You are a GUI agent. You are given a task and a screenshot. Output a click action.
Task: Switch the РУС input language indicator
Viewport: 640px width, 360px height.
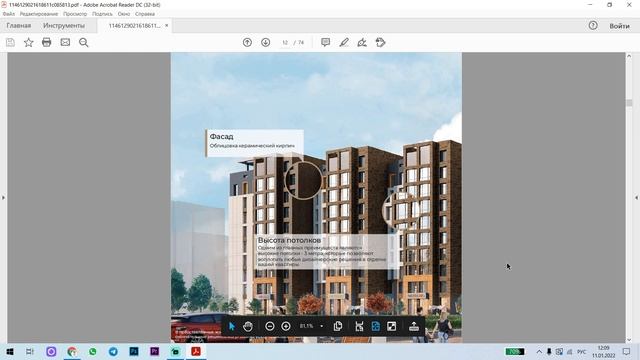[582, 351]
